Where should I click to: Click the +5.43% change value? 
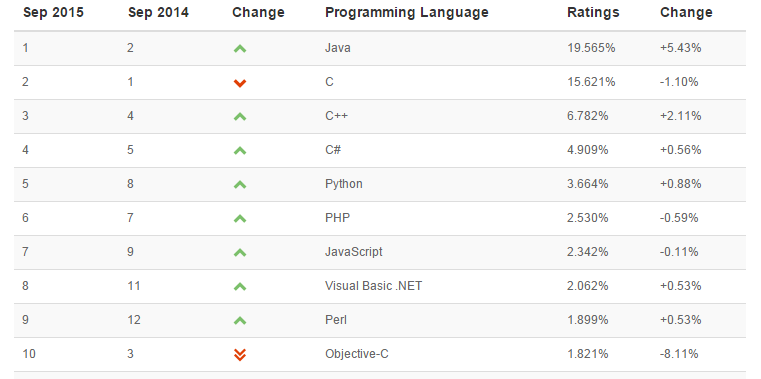pos(680,48)
